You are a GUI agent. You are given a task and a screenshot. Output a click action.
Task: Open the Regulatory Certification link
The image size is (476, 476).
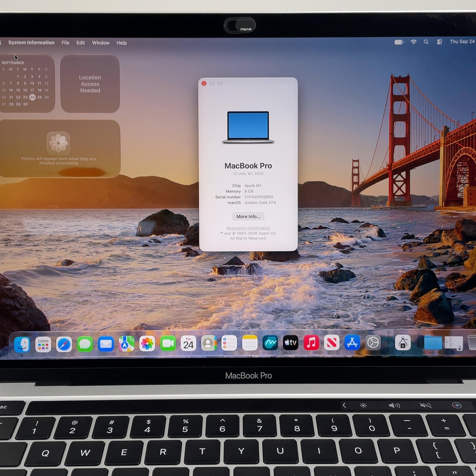(248, 228)
